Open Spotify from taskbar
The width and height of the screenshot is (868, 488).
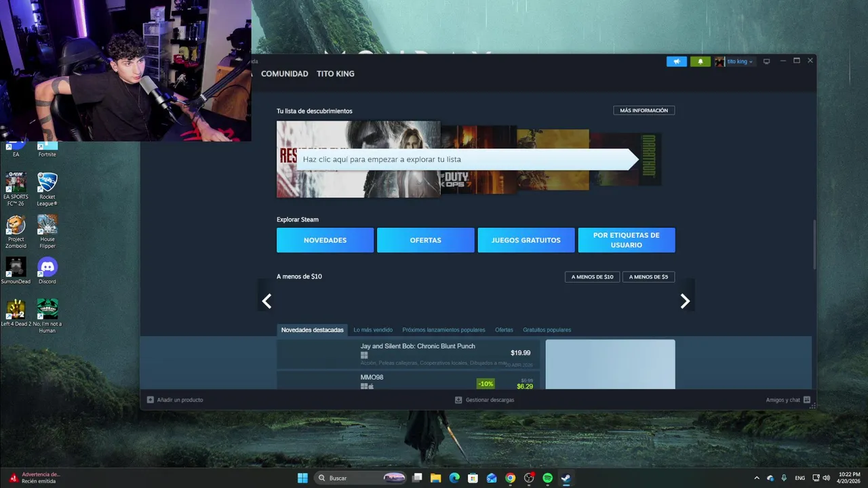[x=547, y=478]
